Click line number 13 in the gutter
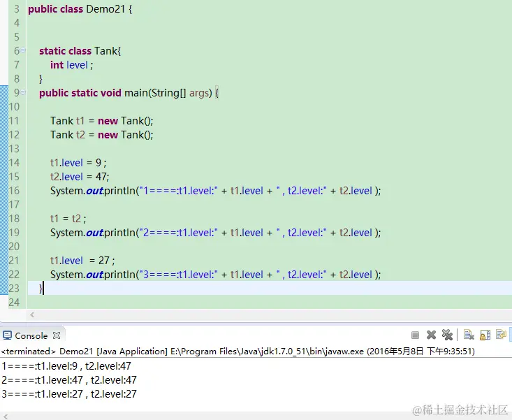This screenshot has height=420, width=512. click(14, 149)
